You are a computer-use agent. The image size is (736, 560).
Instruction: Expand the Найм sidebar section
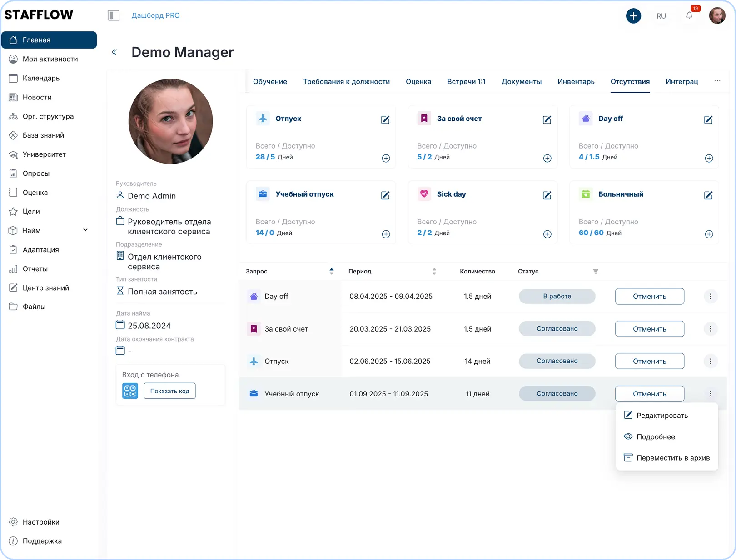coord(85,230)
